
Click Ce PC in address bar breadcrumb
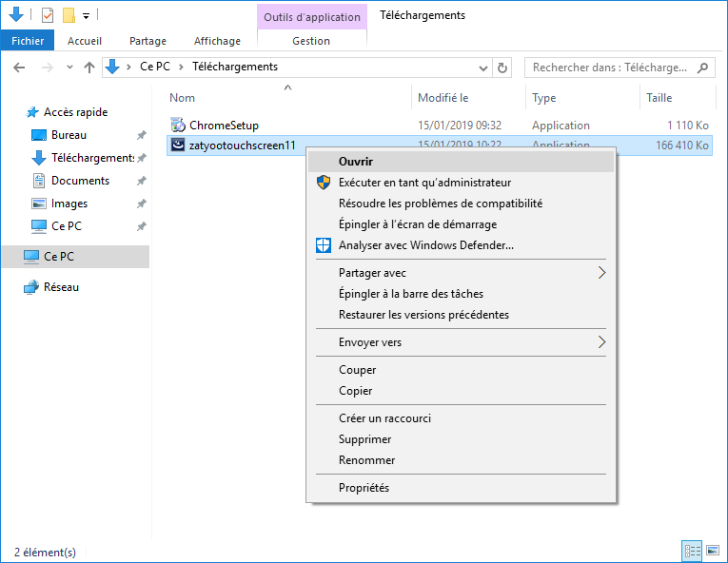click(155, 67)
